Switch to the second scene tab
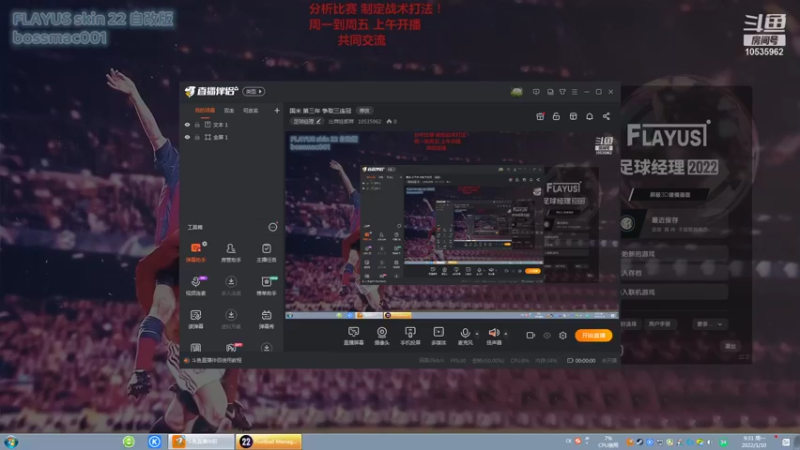The width and height of the screenshot is (800, 450). [229, 110]
